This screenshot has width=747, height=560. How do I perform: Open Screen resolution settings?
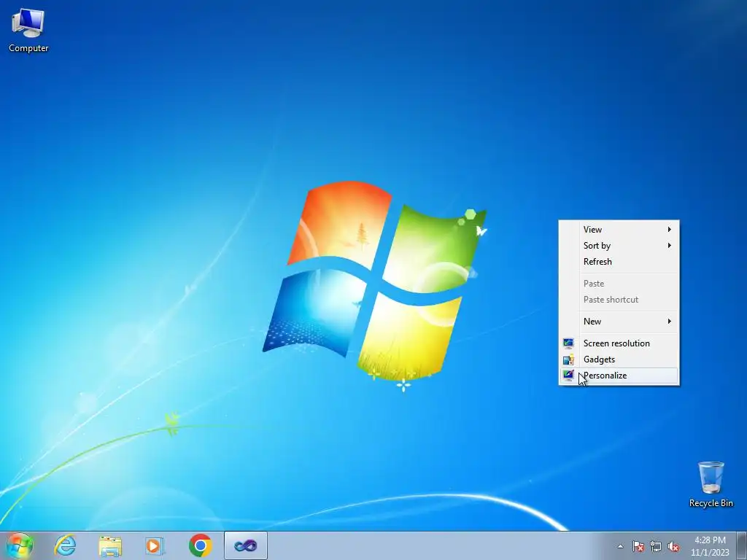pyautogui.click(x=619, y=343)
